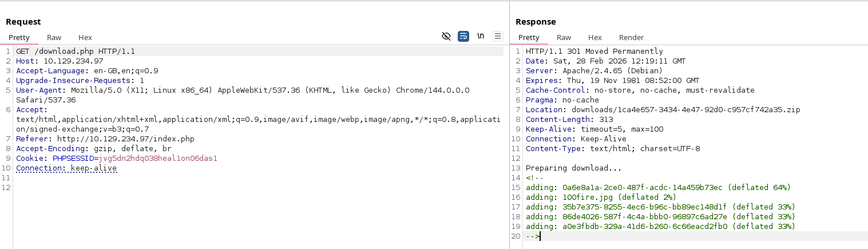Switch to the Request Raw tab
This screenshot has height=249, width=868.
pos(54,37)
